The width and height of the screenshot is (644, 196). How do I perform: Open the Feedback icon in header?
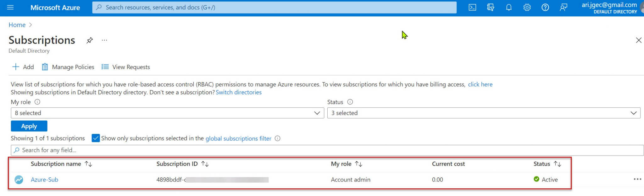tap(563, 7)
